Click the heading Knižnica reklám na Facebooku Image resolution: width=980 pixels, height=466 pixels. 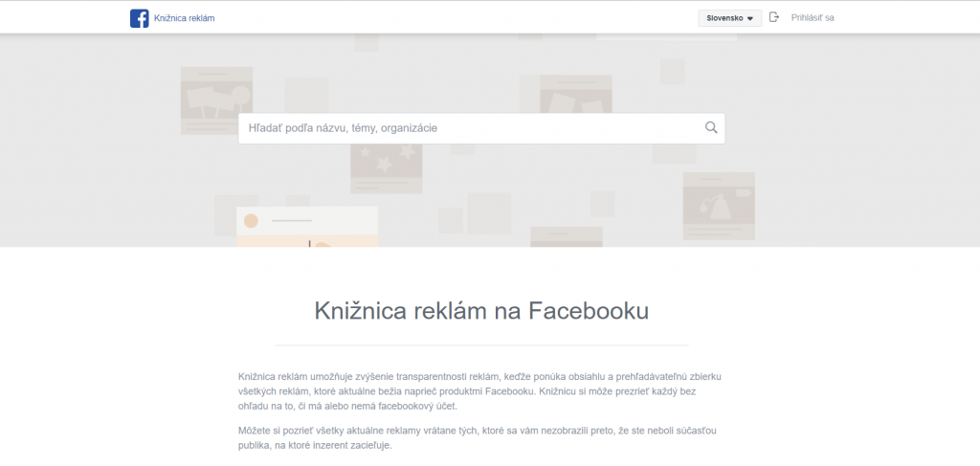pyautogui.click(x=481, y=310)
